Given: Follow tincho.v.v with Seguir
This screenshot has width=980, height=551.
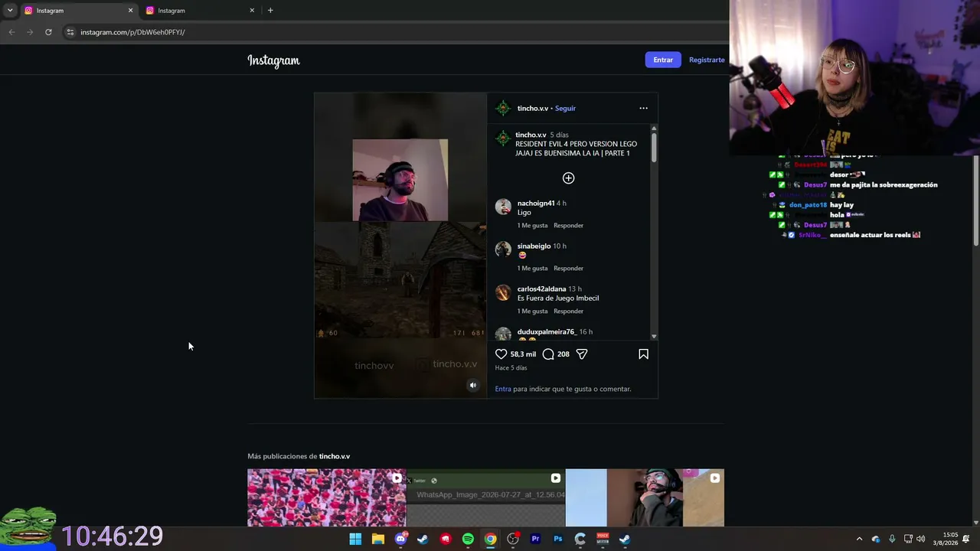Looking at the screenshot, I should coord(565,109).
